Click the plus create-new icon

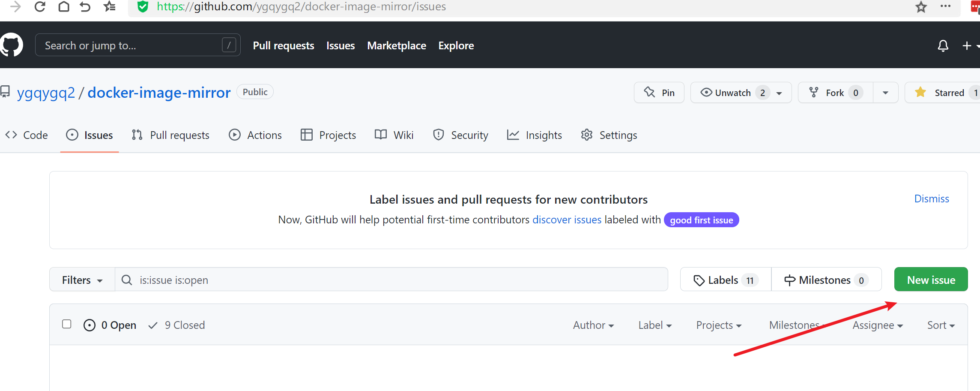(967, 45)
